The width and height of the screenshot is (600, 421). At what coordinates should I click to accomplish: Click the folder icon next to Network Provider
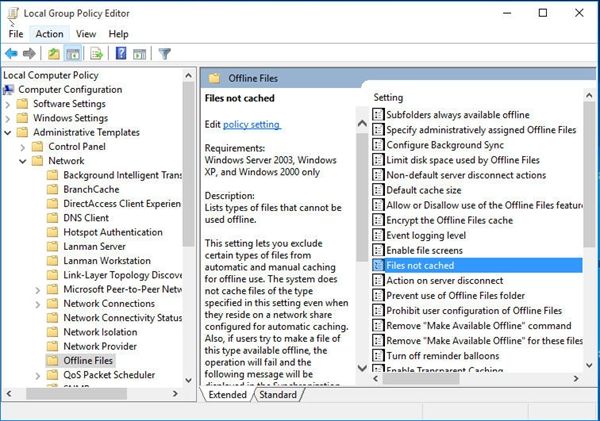pyautogui.click(x=52, y=346)
